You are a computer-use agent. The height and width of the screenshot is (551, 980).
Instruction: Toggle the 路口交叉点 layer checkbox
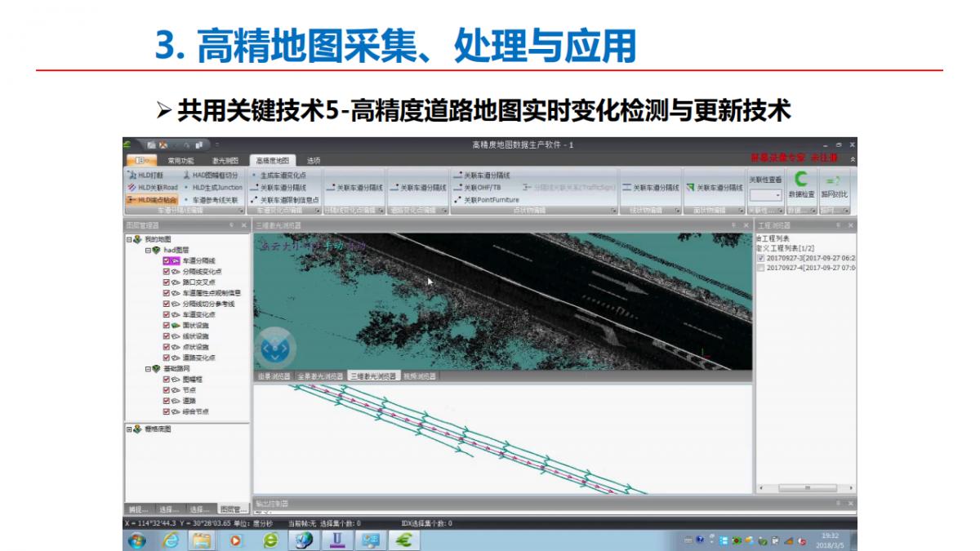pyautogui.click(x=167, y=282)
